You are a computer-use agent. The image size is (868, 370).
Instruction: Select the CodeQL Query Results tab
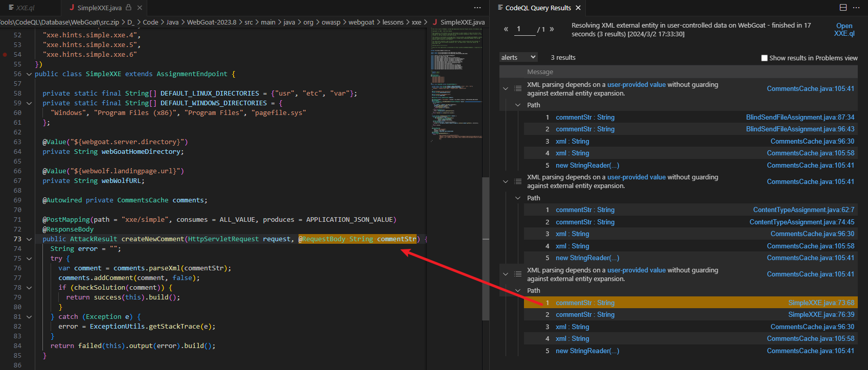[x=538, y=8]
